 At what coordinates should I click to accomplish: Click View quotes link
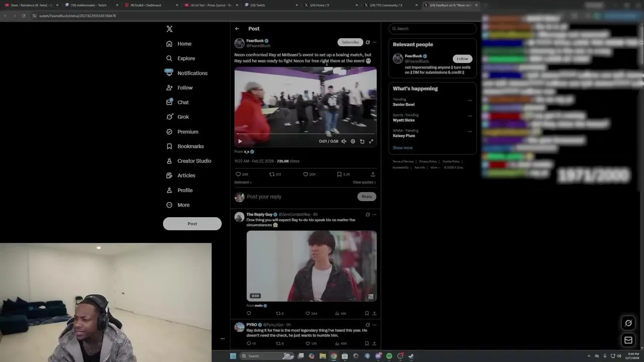[x=364, y=183]
